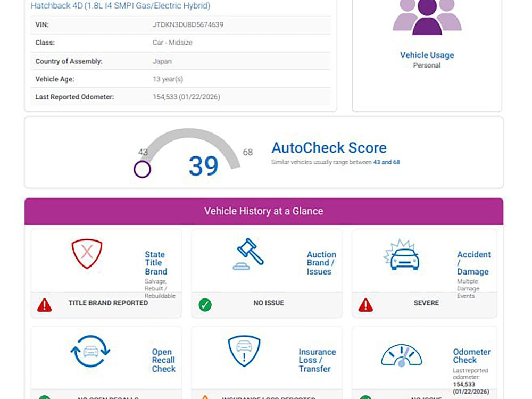
Task: Click the red warning icon beside Severe
Action: pyautogui.click(x=365, y=305)
